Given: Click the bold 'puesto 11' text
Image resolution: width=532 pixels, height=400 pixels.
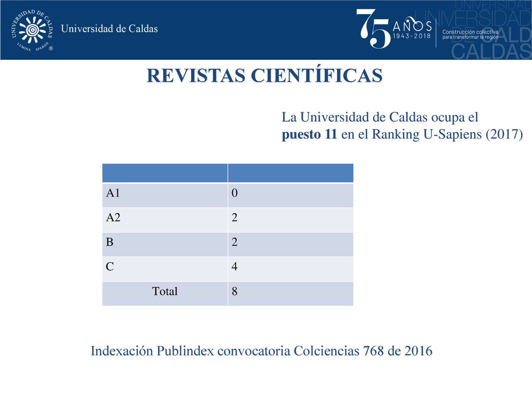Looking at the screenshot, I should coord(310,134).
